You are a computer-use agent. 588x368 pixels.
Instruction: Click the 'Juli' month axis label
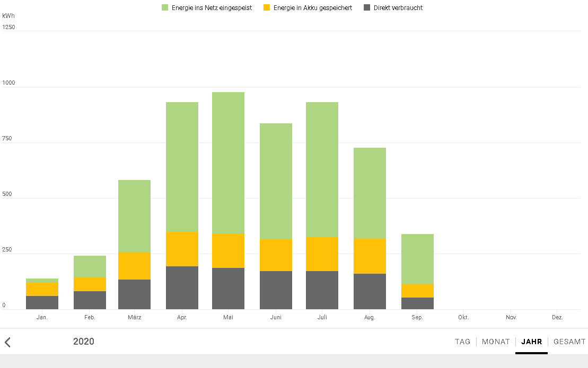tap(322, 318)
